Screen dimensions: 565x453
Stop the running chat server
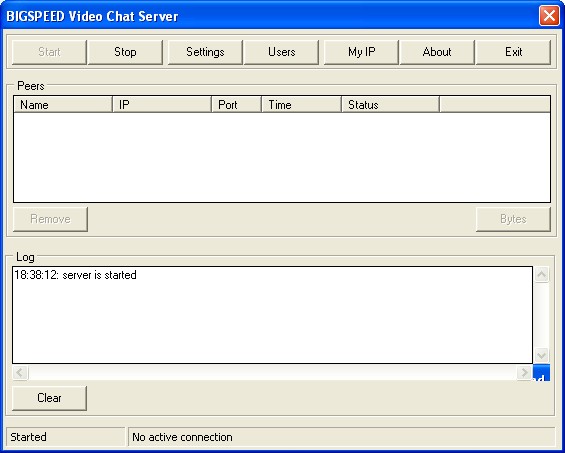click(125, 52)
